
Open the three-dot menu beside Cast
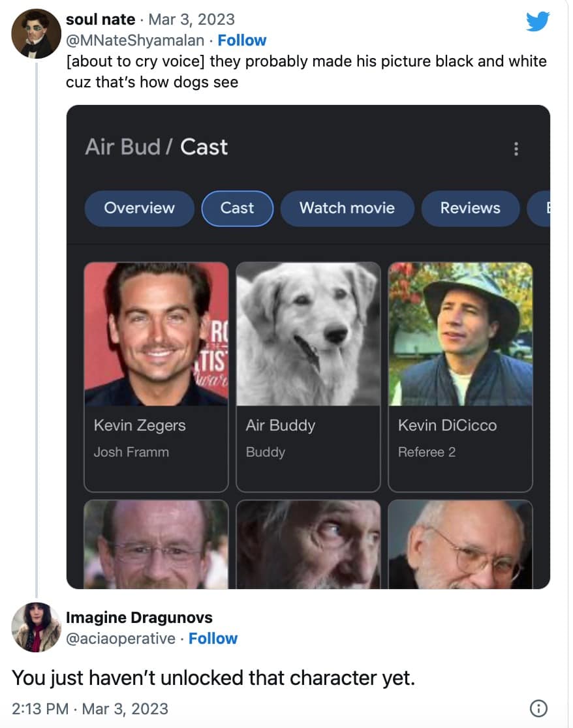[x=516, y=149]
